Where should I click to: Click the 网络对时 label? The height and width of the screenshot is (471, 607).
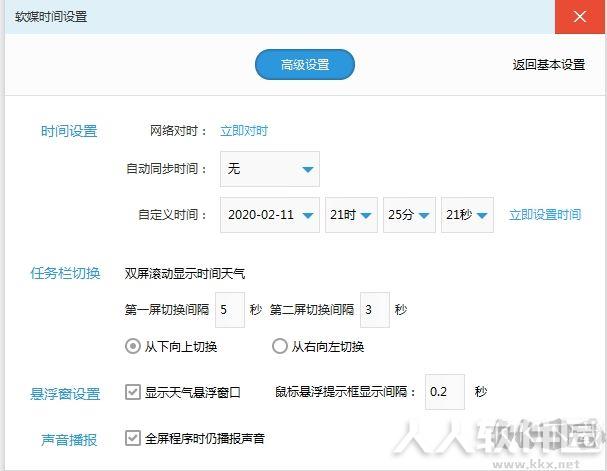pos(178,131)
